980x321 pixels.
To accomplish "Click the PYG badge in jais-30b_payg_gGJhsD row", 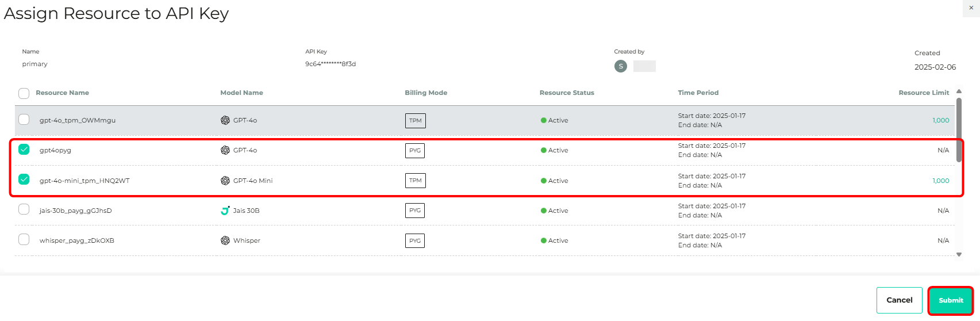I will (415, 211).
